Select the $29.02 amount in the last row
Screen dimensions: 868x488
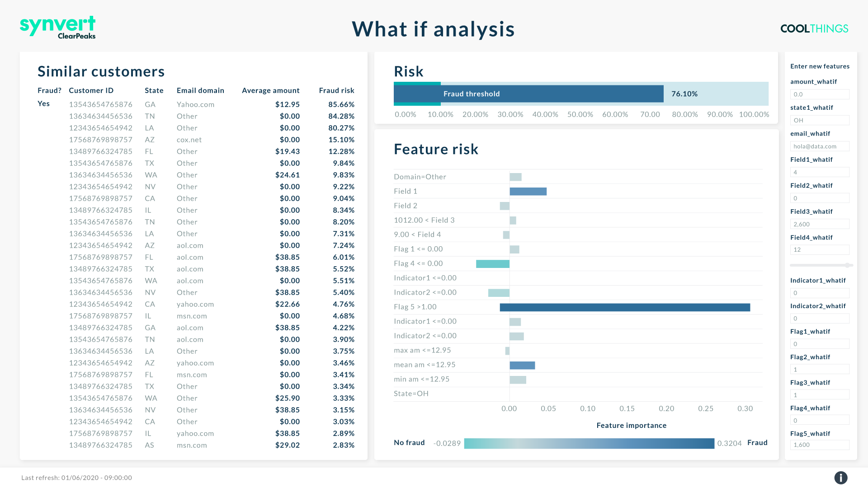point(288,445)
